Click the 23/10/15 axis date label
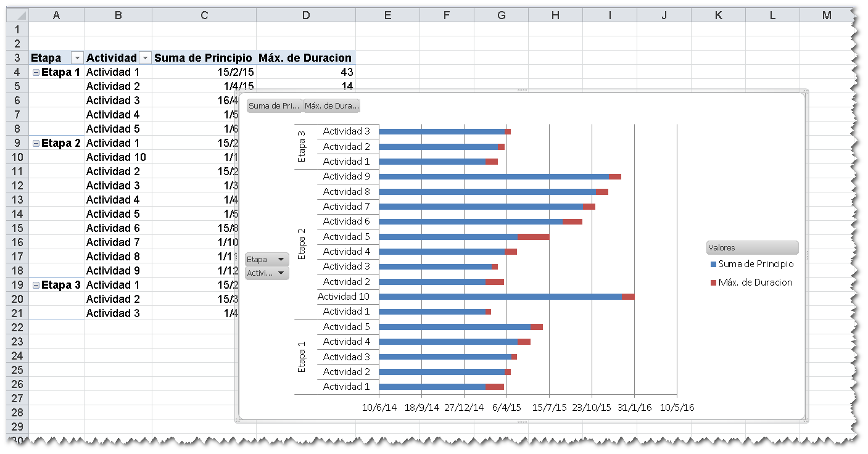Screen dimensions: 868x454 pos(592,408)
